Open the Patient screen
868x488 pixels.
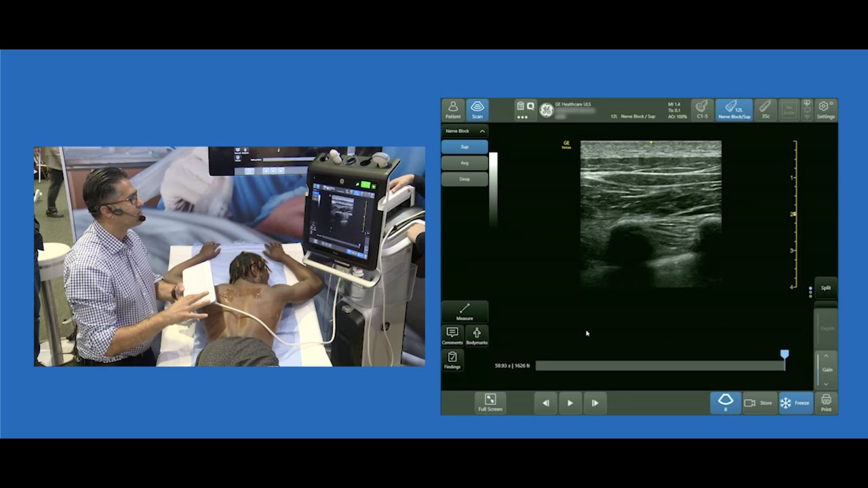pyautogui.click(x=452, y=110)
